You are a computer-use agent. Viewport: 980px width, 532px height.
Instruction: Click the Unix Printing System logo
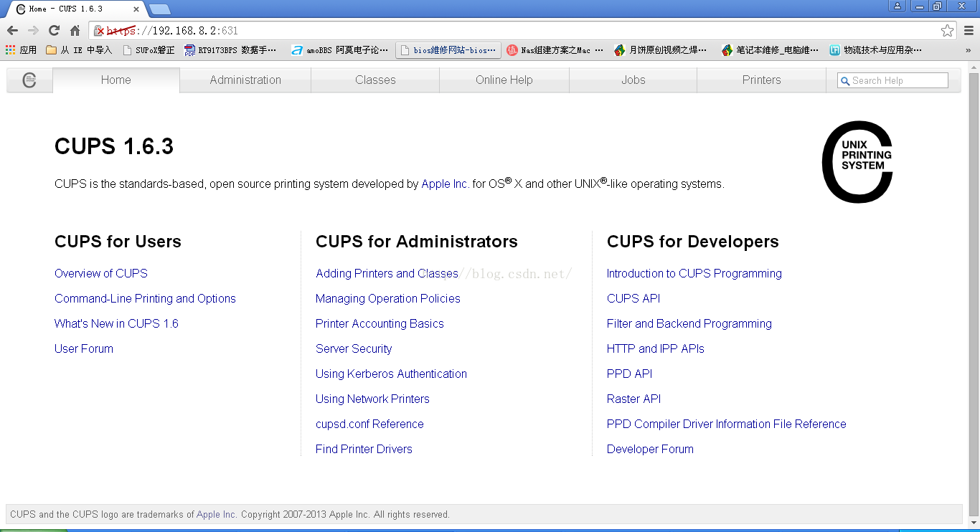point(857,162)
